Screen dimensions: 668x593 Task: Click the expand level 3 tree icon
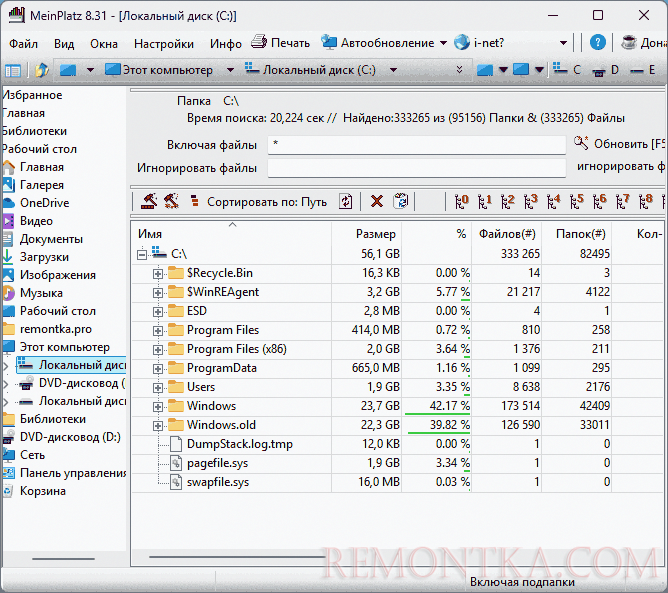[530, 201]
